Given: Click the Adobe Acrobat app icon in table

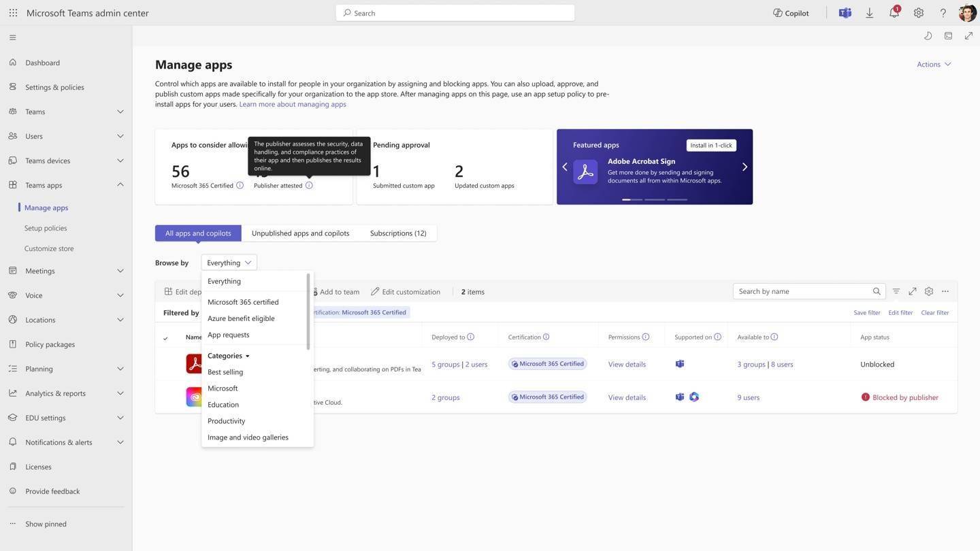Looking at the screenshot, I should tap(194, 363).
